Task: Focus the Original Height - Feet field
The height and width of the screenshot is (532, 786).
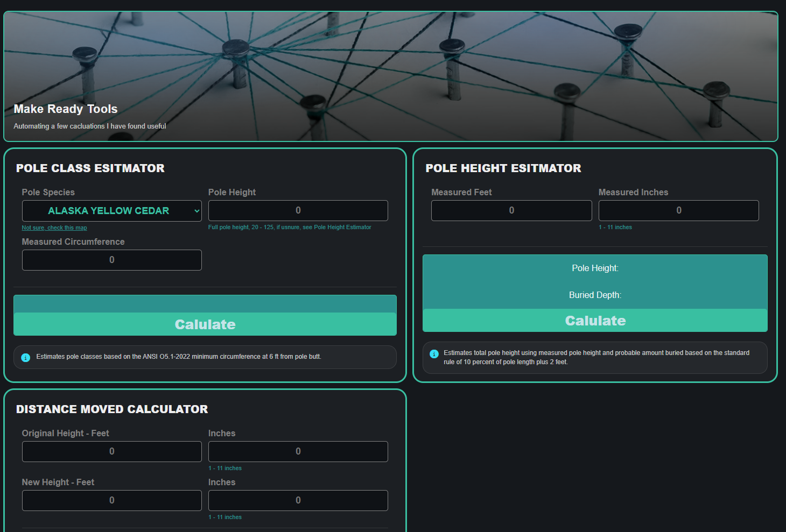Action: (x=111, y=452)
